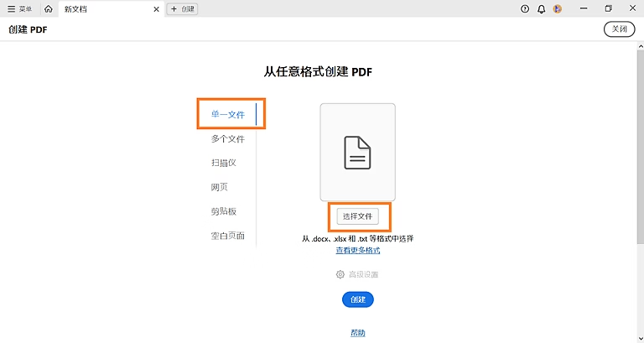
Task: Select the 多个文件 option
Action: (228, 139)
